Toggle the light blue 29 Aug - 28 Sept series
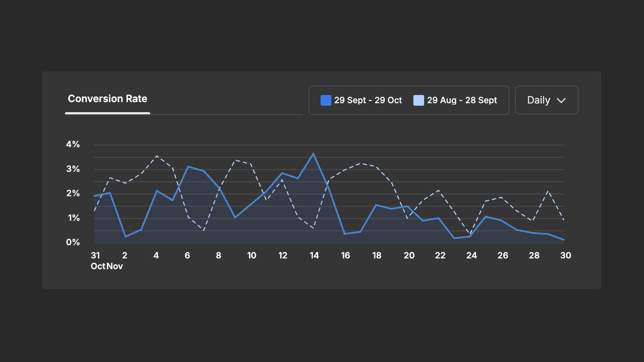 pyautogui.click(x=419, y=100)
